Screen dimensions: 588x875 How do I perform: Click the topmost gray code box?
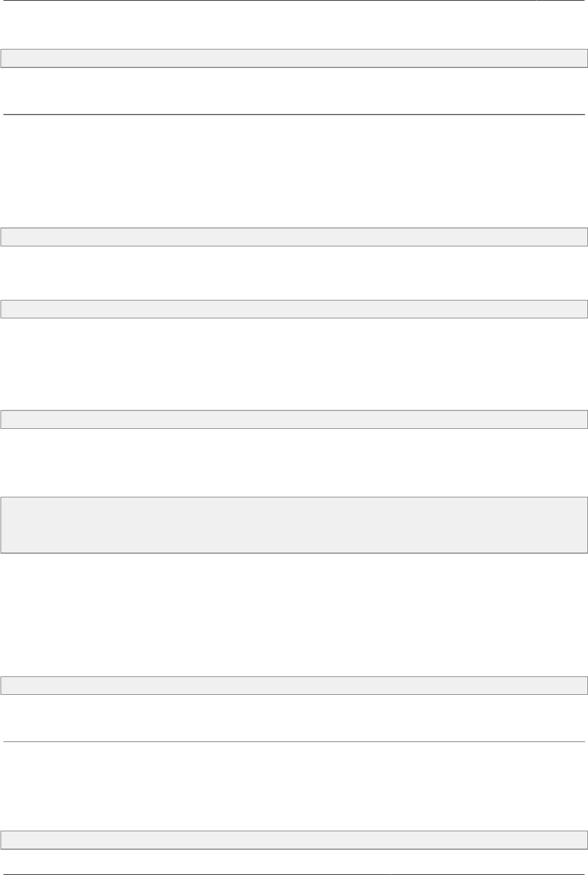tap(294, 58)
